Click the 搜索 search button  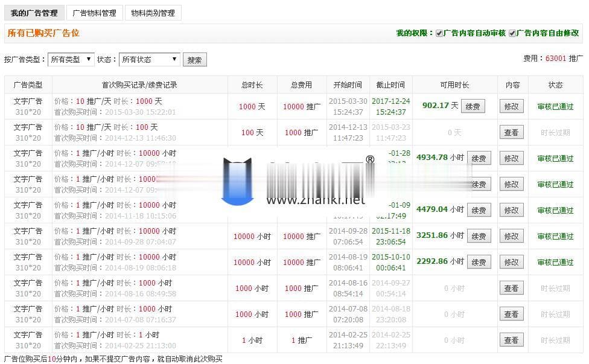point(194,60)
